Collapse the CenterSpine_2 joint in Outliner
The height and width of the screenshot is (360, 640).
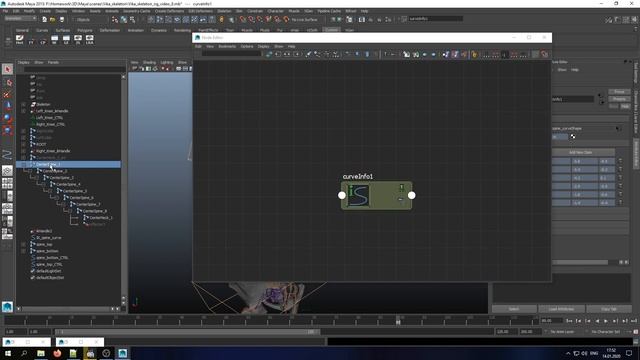(30, 171)
